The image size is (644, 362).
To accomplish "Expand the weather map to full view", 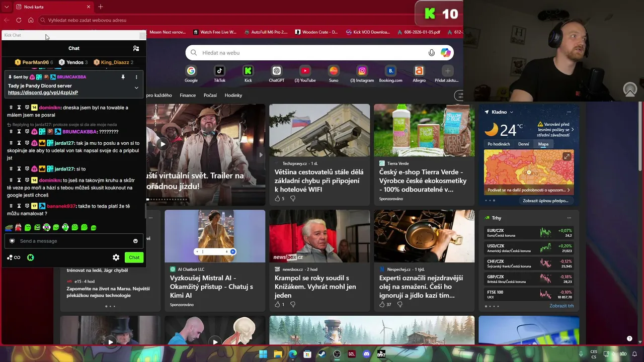I will 567,157.
